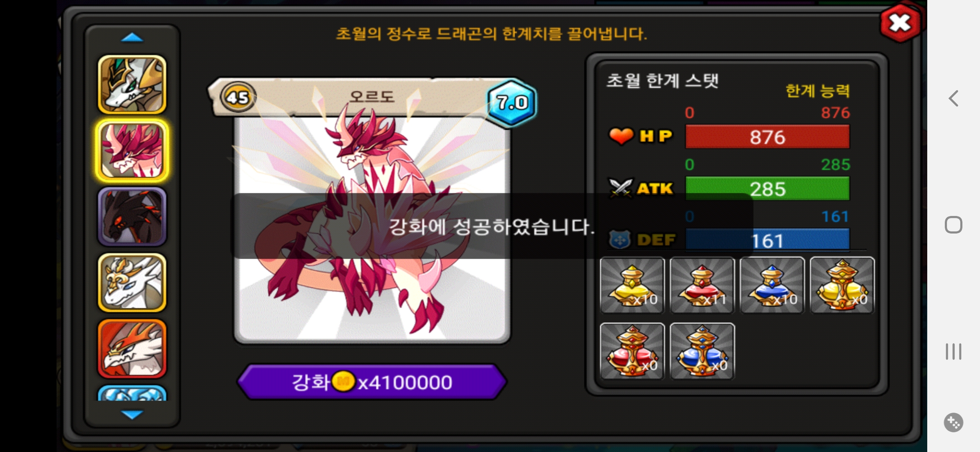This screenshot has width=980, height=452.
Task: Use the large blue essence potion x0
Action: [x=702, y=351]
